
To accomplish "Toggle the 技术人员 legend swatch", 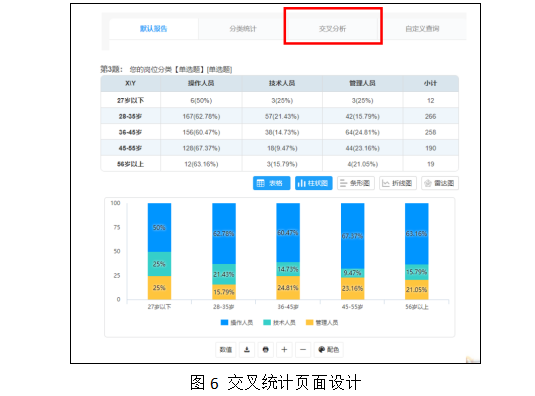I will pos(267,322).
